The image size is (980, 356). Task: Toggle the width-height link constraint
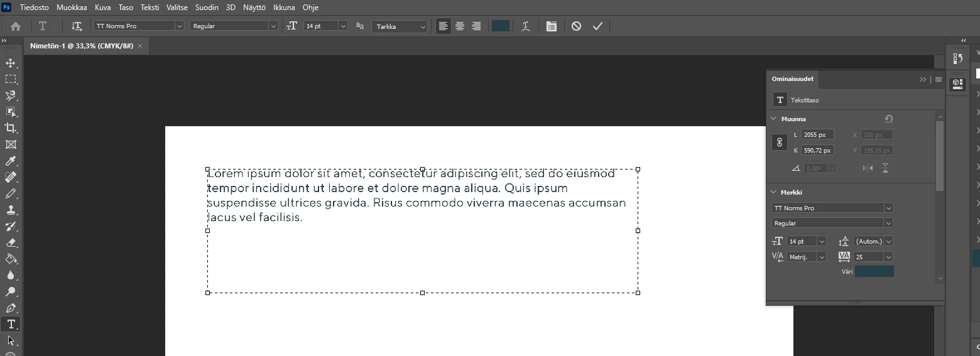point(779,142)
